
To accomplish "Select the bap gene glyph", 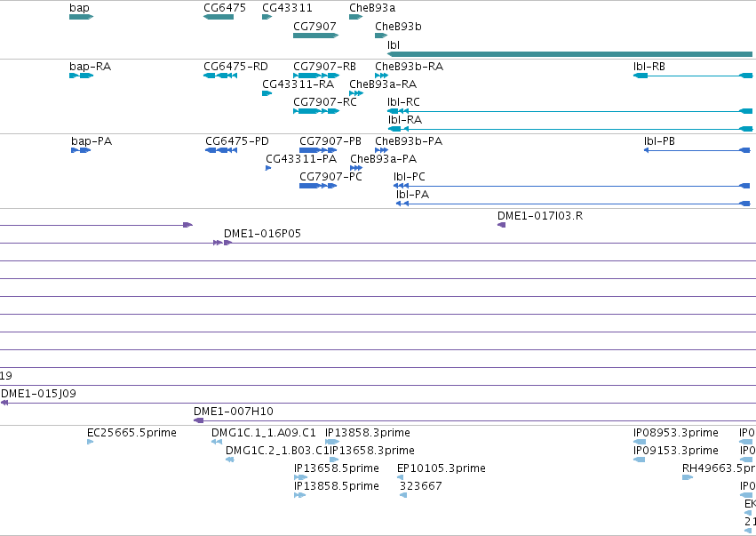I will [x=81, y=17].
